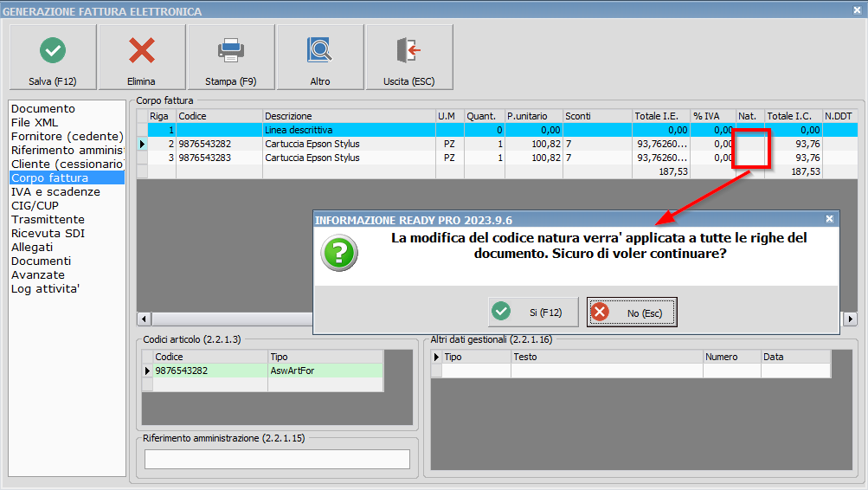868x490 pixels.
Task: Close the Informazione Ready Pro dialog
Action: click(829, 219)
